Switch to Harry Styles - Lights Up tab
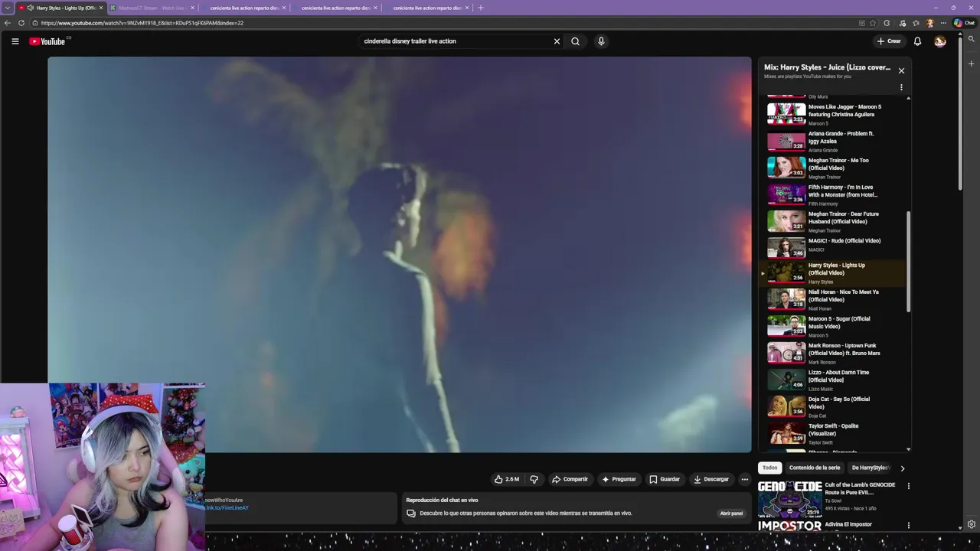The width and height of the screenshot is (980, 551). coord(61,8)
